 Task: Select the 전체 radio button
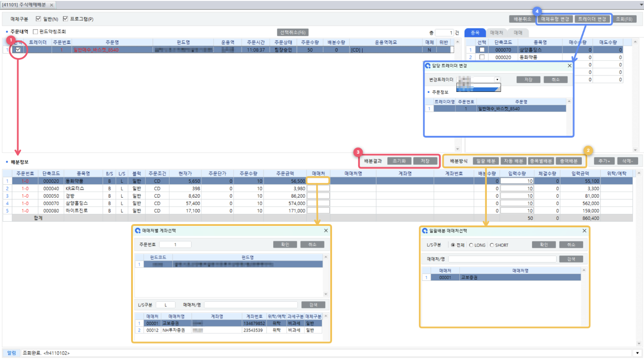[453, 245]
